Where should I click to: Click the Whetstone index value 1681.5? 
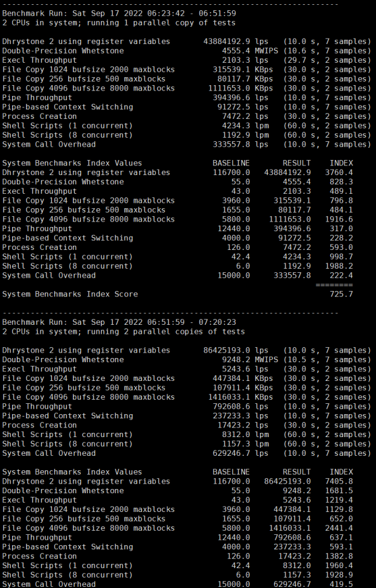[x=340, y=491]
